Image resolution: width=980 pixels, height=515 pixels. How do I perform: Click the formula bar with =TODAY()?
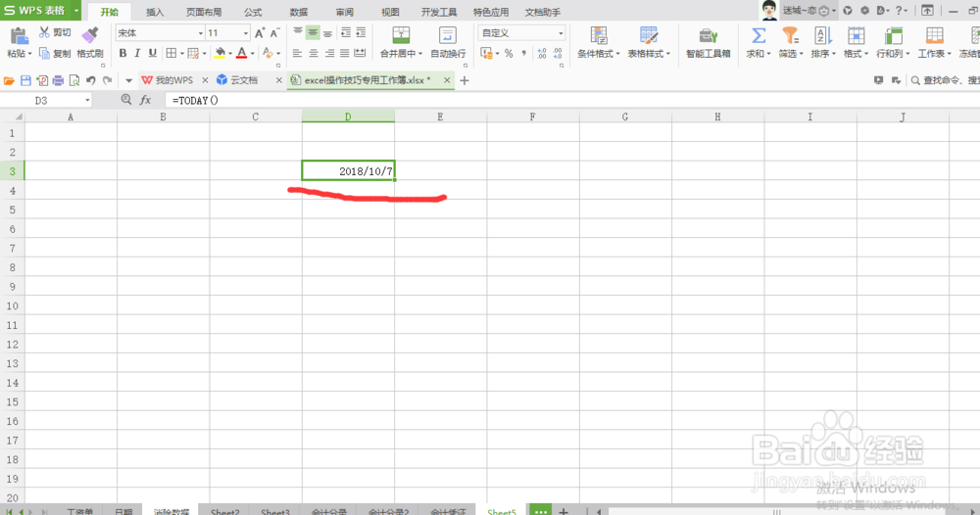click(x=571, y=101)
